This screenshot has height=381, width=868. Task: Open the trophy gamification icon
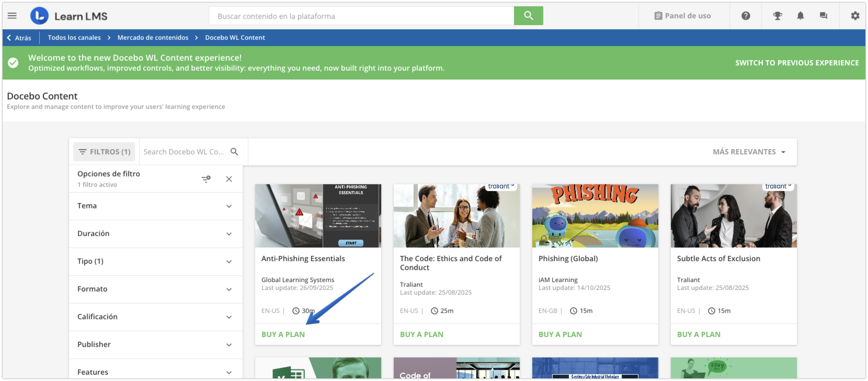pyautogui.click(x=777, y=15)
